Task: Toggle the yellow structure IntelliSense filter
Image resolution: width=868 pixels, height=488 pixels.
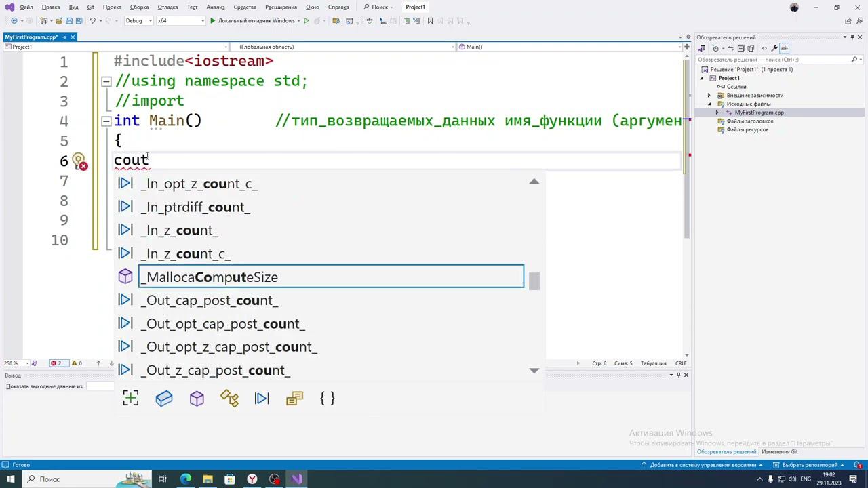Action: tap(229, 399)
